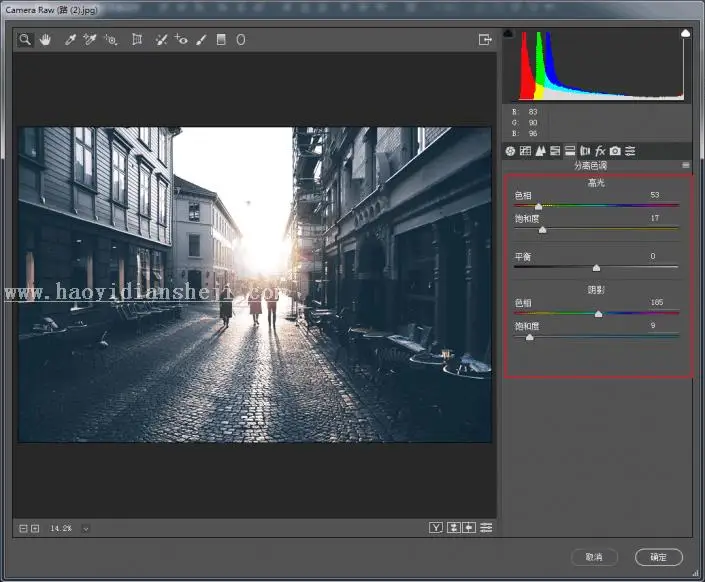This screenshot has width=705, height=582.
Task: Select the Radial Filter tool
Action: pos(241,40)
